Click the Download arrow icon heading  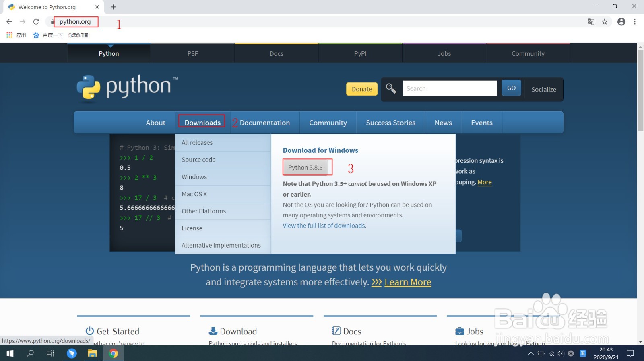[x=213, y=331]
